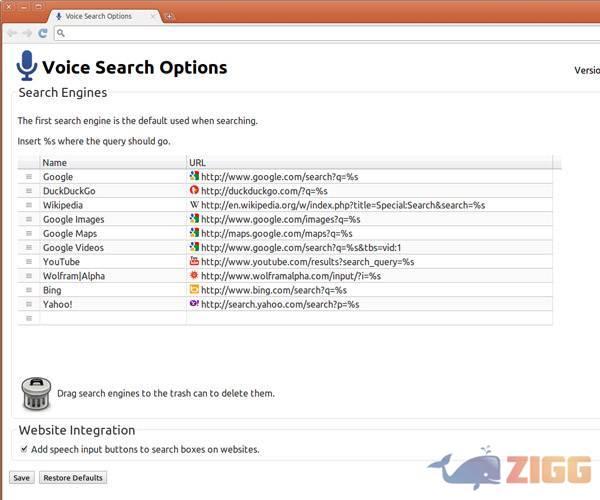Click the trash can icon
Image resolution: width=600 pixels, height=500 pixels.
[36, 393]
